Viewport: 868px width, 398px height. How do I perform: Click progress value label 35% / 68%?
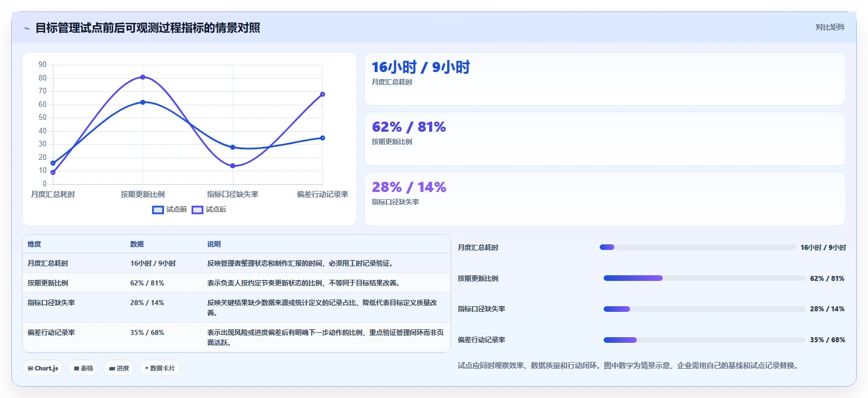point(827,340)
